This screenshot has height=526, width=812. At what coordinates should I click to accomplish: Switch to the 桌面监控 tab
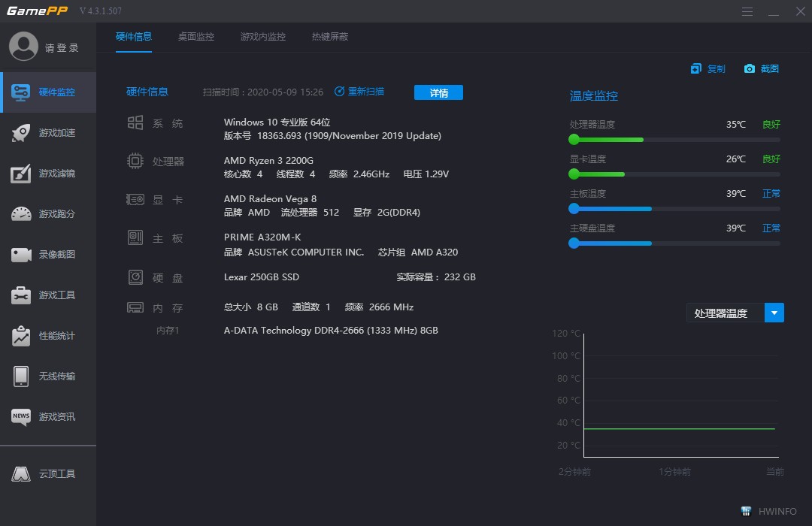(195, 36)
